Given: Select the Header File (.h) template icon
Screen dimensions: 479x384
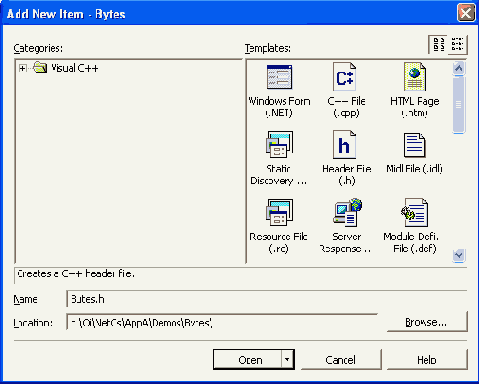Looking at the screenshot, I should [x=345, y=144].
